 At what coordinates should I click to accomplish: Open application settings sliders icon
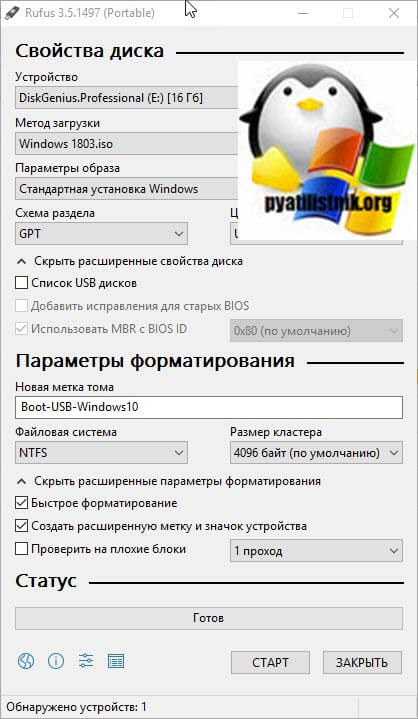[86, 661]
